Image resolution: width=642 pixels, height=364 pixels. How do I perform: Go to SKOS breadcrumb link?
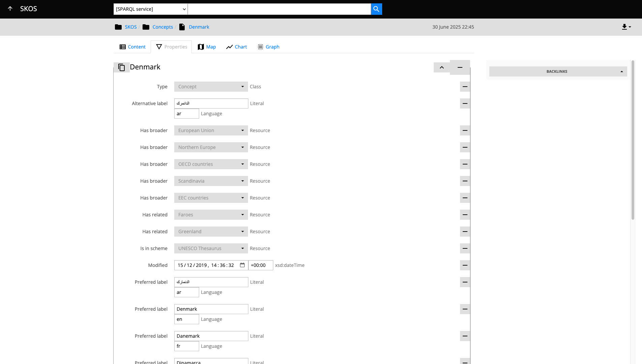point(131,27)
